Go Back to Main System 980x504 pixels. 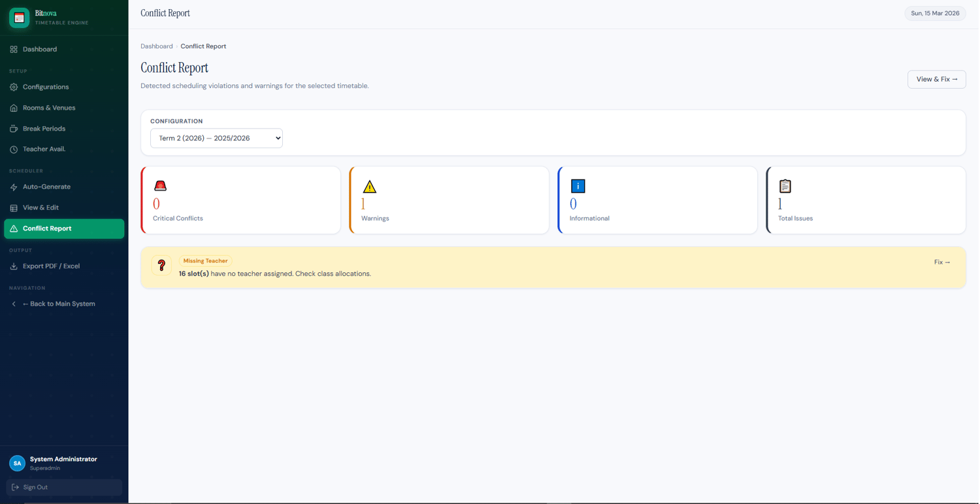pyautogui.click(x=64, y=304)
